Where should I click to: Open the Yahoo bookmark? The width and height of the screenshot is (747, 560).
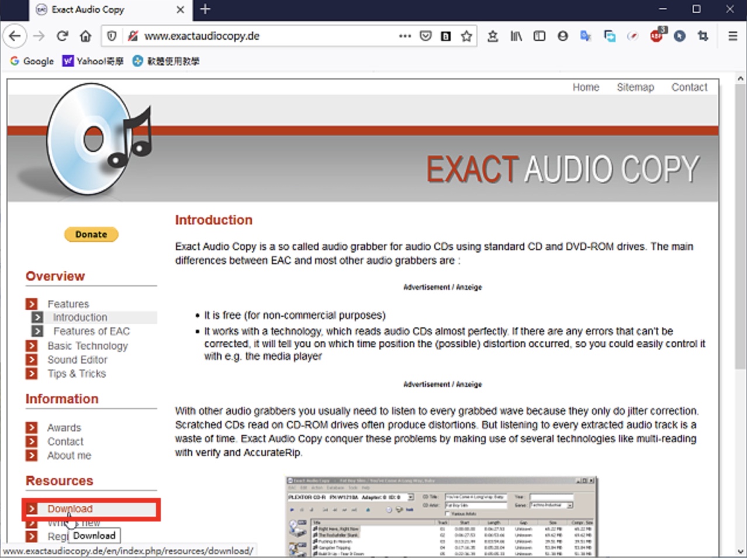93,61
